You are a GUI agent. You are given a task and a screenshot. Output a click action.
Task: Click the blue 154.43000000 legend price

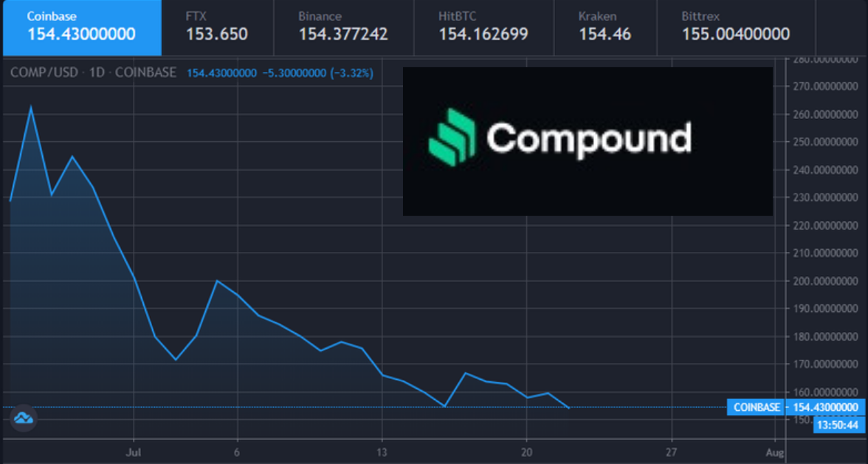[221, 72]
